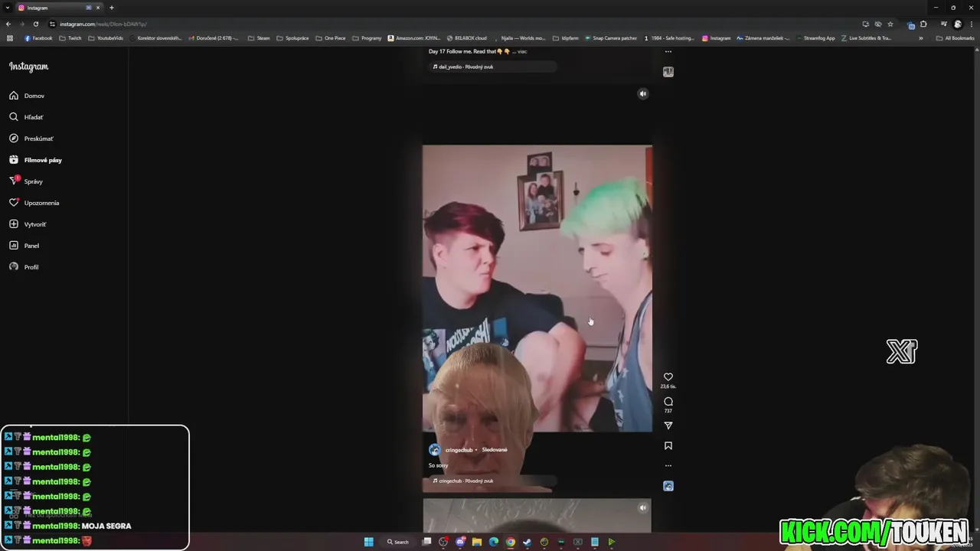Open the cringechub profile name
980x551 pixels.
[x=459, y=450]
